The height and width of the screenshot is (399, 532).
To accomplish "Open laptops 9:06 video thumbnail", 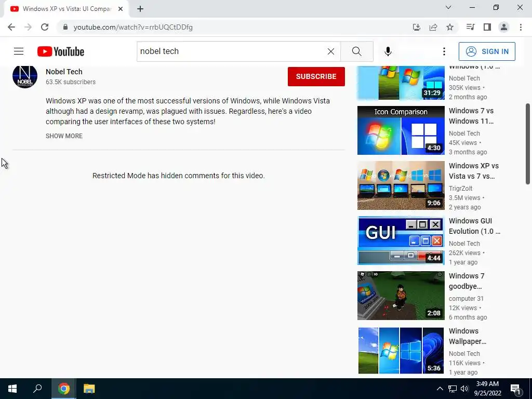I will [x=401, y=185].
